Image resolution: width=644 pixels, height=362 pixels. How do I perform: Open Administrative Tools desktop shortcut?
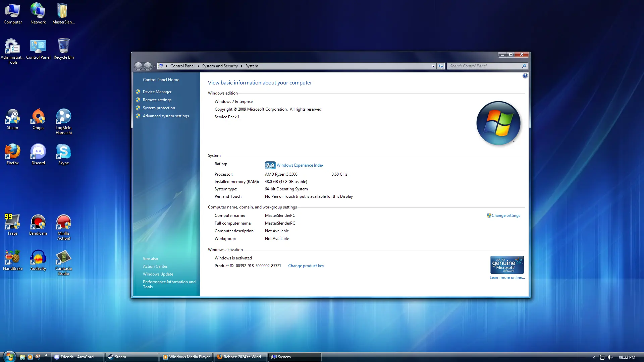tap(13, 51)
